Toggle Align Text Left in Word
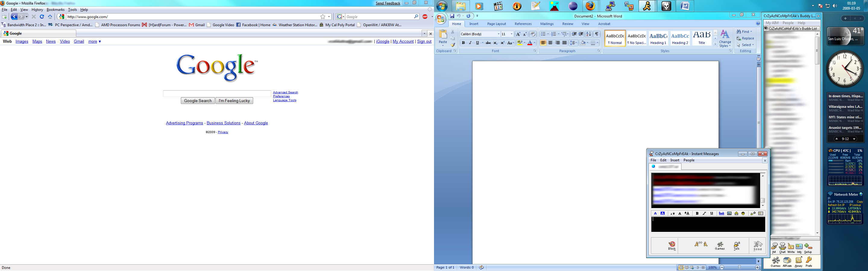 pyautogui.click(x=543, y=43)
